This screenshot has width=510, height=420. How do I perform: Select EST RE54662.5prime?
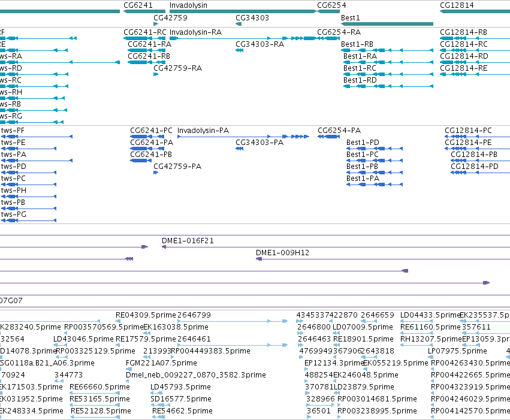[182, 411]
